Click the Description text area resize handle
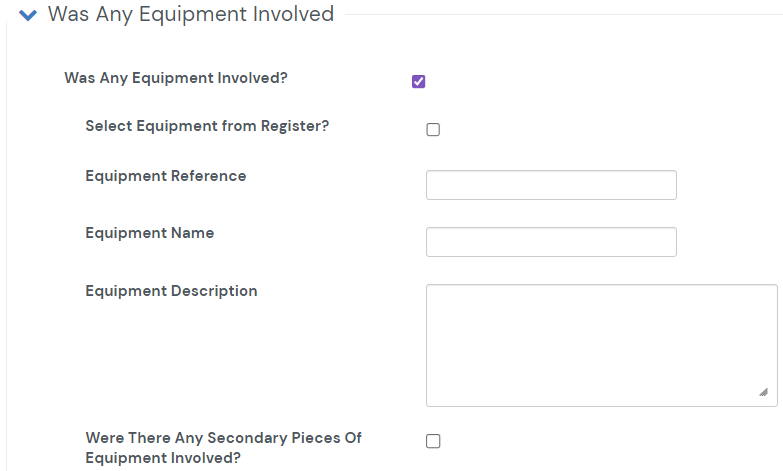Image resolution: width=783 pixels, height=471 pixels. [763, 392]
